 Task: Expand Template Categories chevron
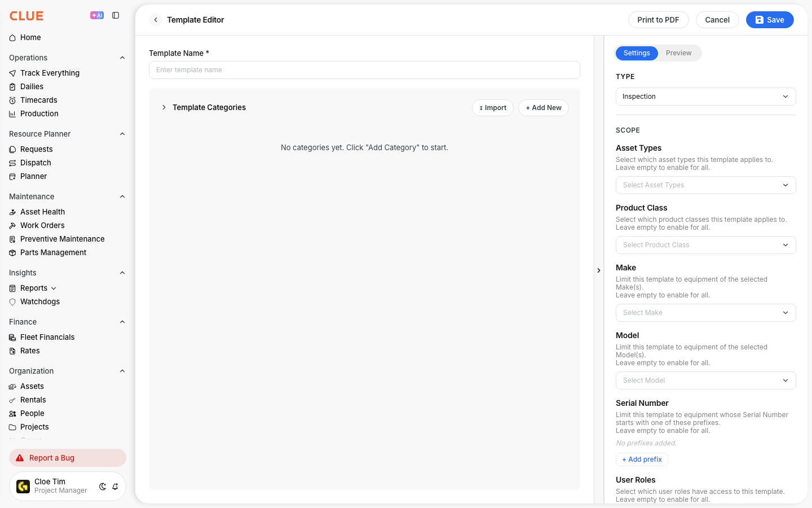tap(164, 107)
